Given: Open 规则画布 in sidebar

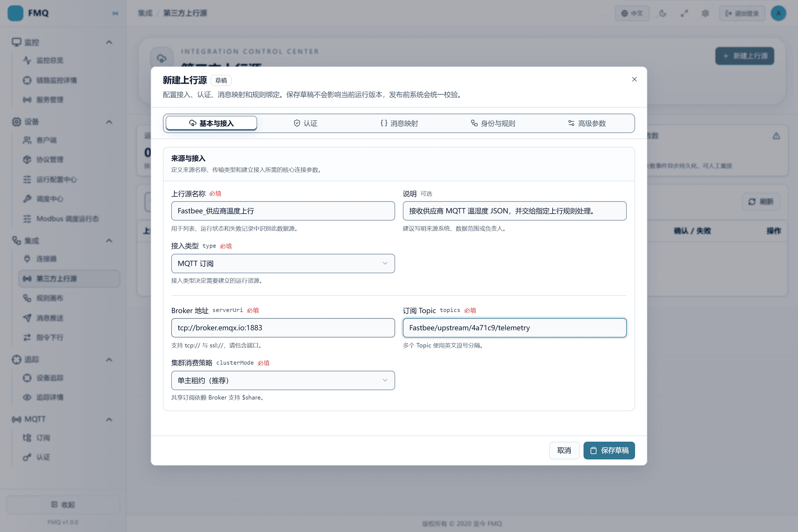Looking at the screenshot, I should (69, 298).
